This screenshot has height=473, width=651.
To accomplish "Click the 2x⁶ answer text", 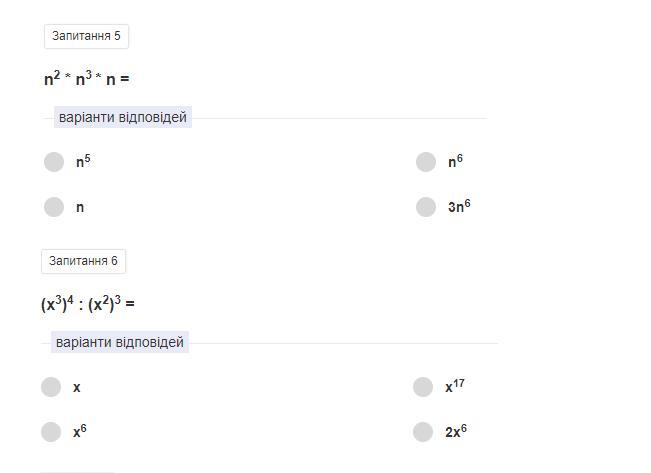I will pyautogui.click(x=456, y=432).
